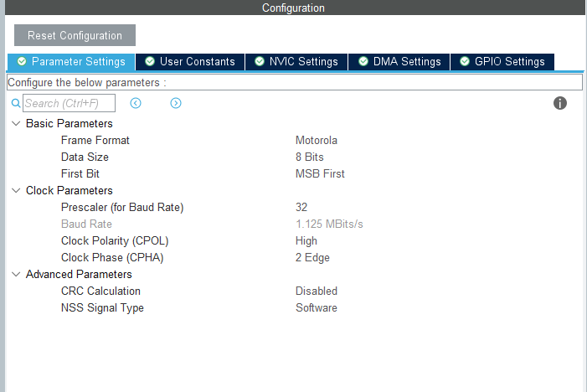
Task: Open the Parameter Settings tab
Action: pos(71,62)
